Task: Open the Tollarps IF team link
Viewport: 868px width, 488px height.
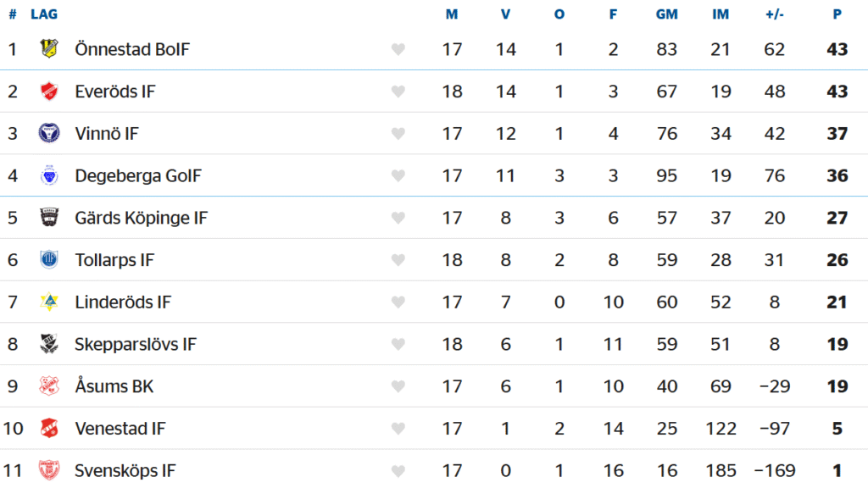Action: (114, 260)
